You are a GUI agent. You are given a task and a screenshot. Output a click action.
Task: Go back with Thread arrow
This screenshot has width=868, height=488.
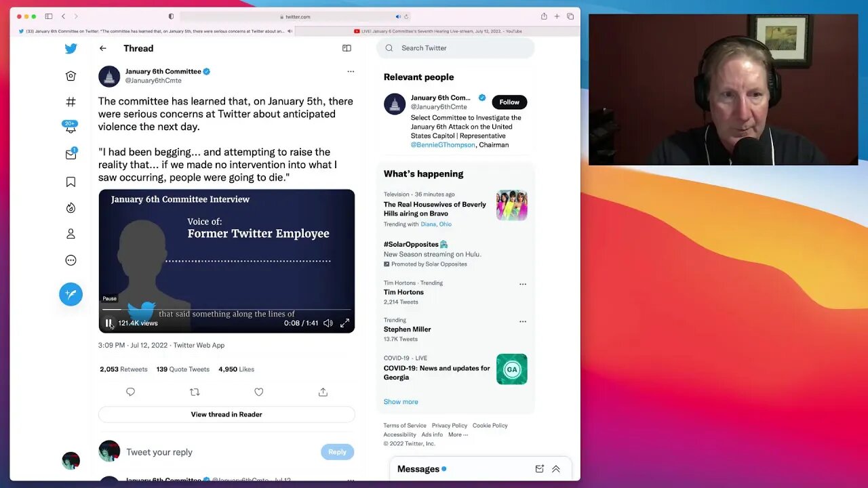click(x=103, y=48)
